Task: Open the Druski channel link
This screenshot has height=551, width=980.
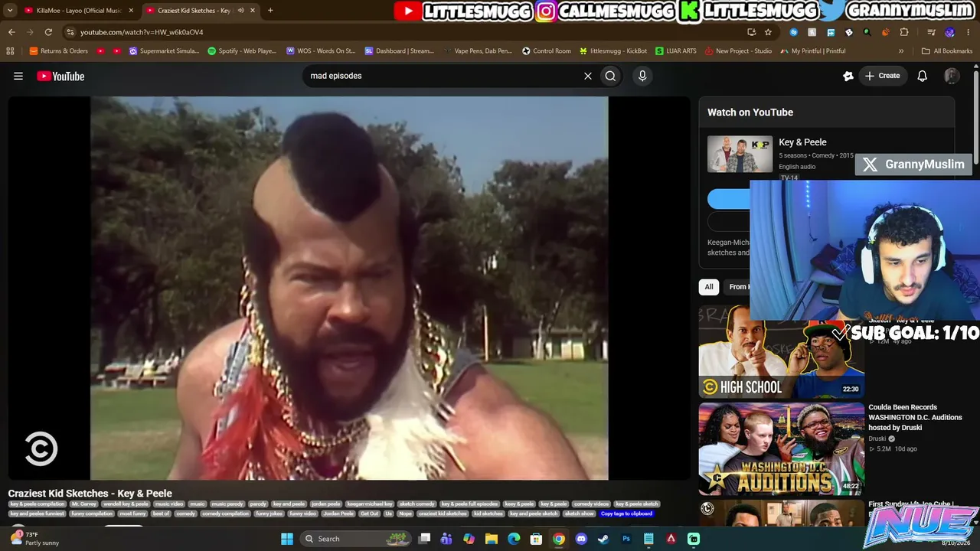Action: coord(877,439)
